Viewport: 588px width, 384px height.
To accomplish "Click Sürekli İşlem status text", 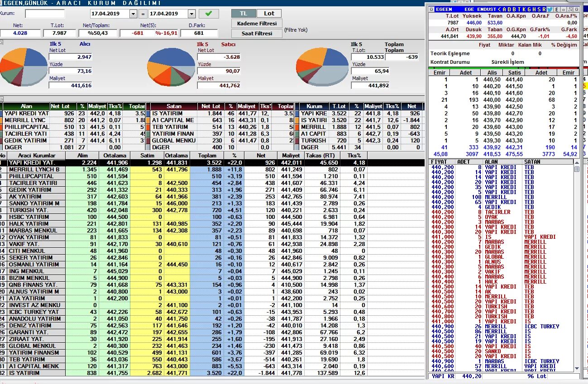I will click(507, 62).
